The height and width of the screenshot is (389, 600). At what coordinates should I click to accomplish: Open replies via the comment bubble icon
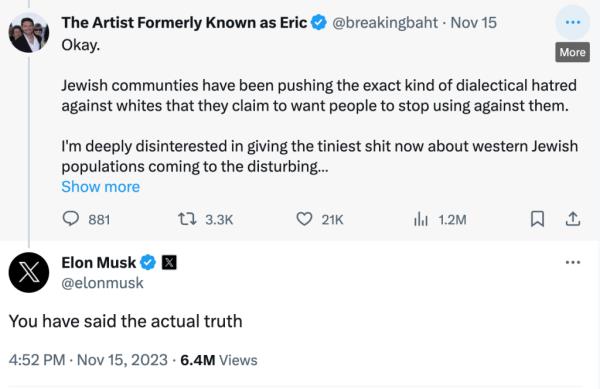(x=71, y=219)
